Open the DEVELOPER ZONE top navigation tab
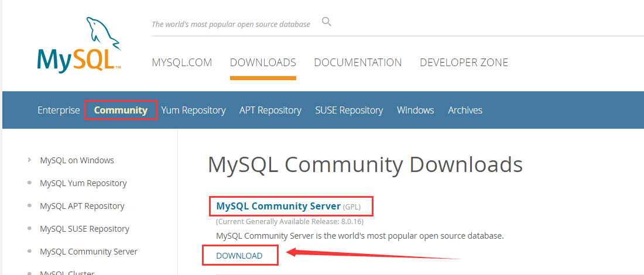The width and height of the screenshot is (644, 275). click(464, 63)
